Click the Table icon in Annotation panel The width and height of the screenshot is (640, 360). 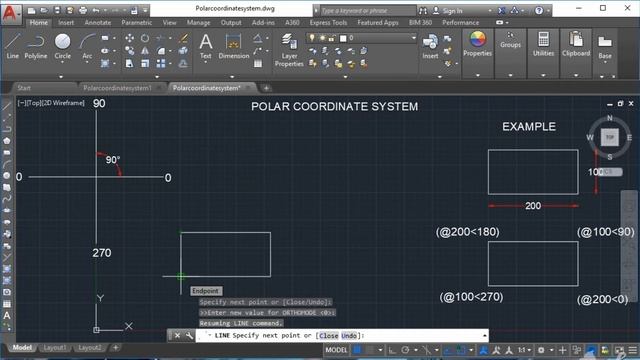258,63
